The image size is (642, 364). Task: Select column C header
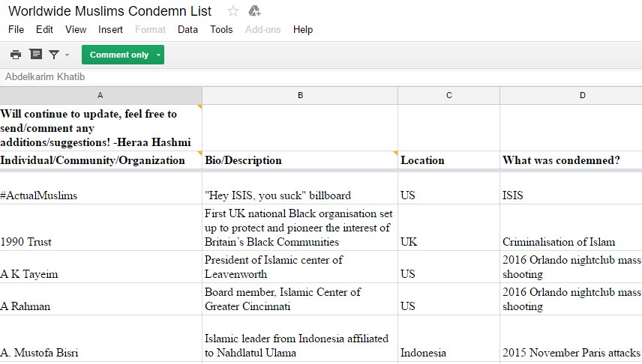click(449, 95)
